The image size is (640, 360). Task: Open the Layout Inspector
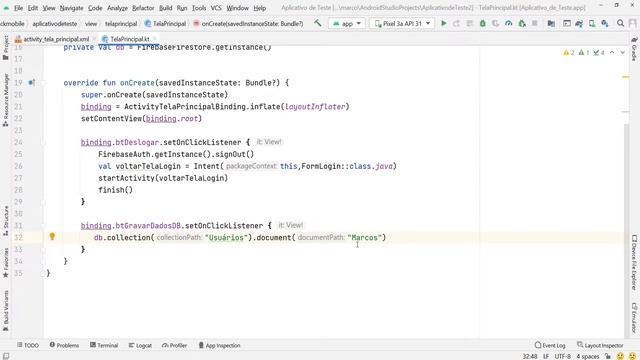coord(600,345)
